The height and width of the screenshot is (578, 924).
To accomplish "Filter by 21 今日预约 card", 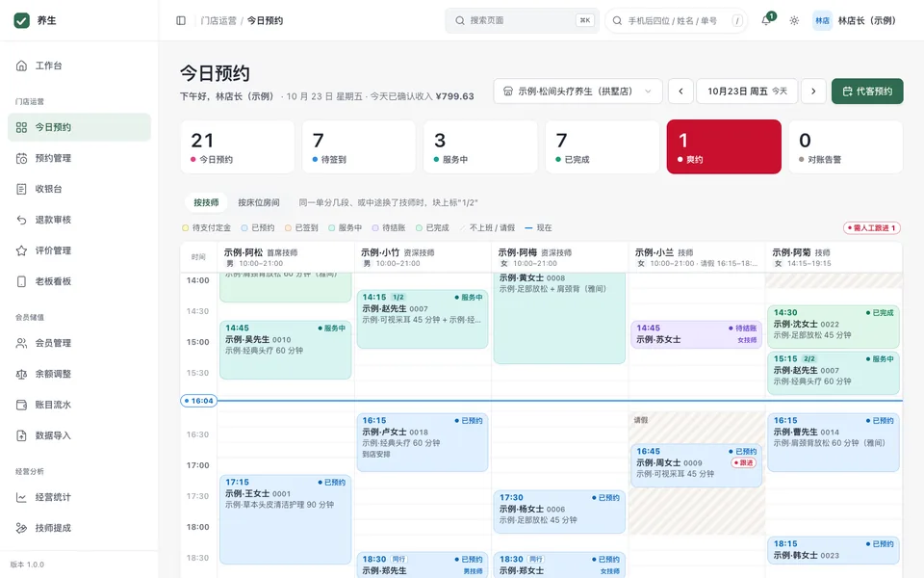I will (x=238, y=146).
